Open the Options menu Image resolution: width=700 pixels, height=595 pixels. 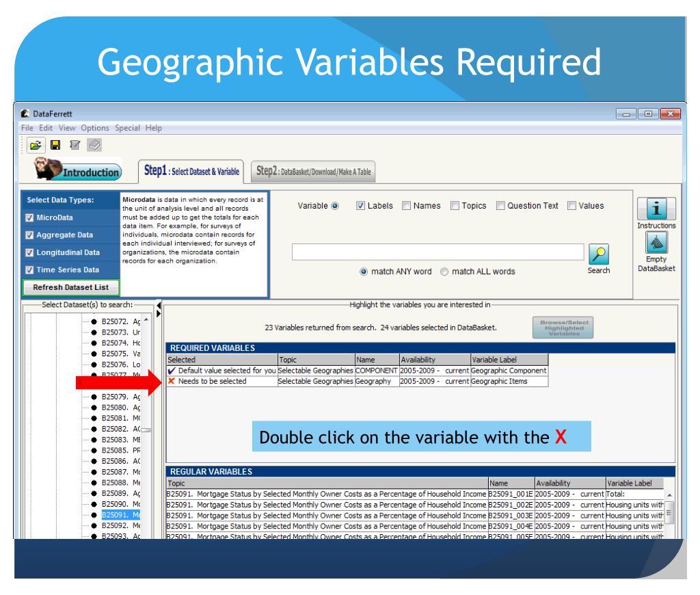[94, 128]
